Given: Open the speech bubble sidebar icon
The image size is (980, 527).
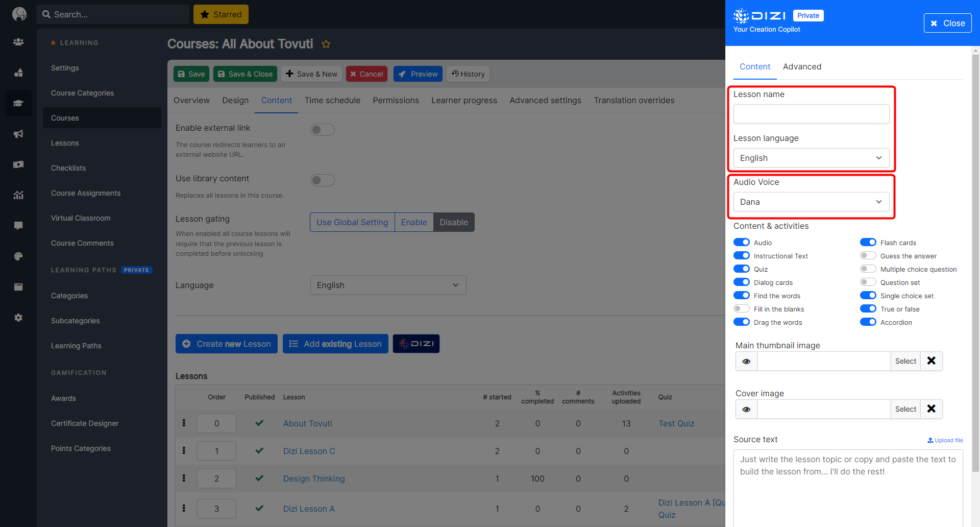Looking at the screenshot, I should (x=18, y=226).
